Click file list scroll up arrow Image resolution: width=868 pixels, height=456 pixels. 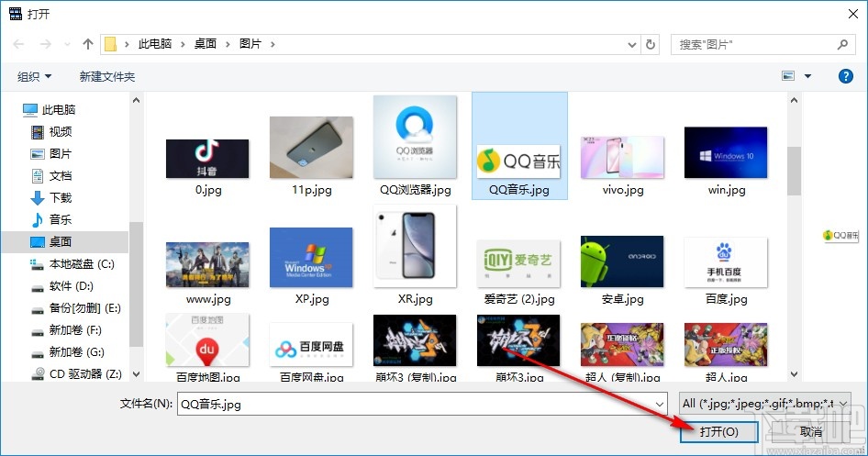click(x=794, y=100)
